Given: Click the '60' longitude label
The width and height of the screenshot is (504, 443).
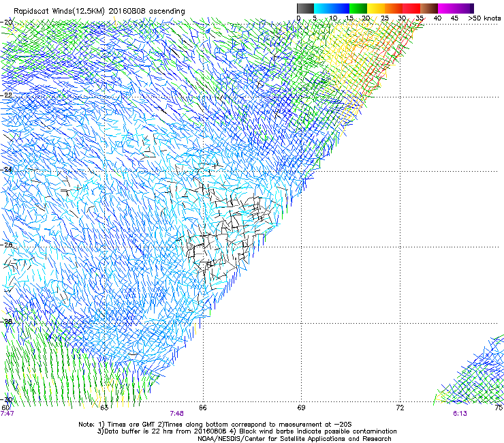Looking at the screenshot, I should tap(5, 408).
